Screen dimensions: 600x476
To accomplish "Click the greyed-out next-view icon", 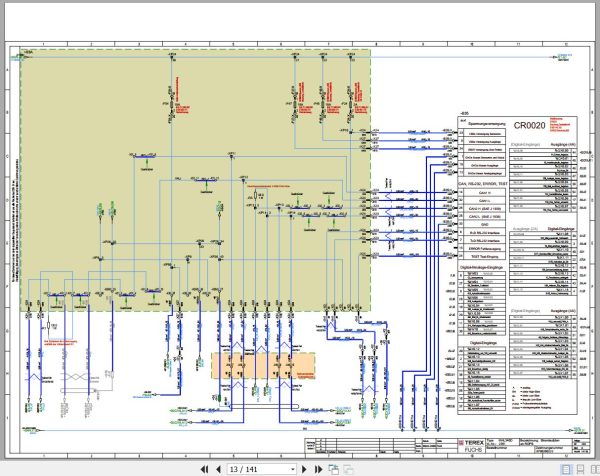I will click(348, 469).
